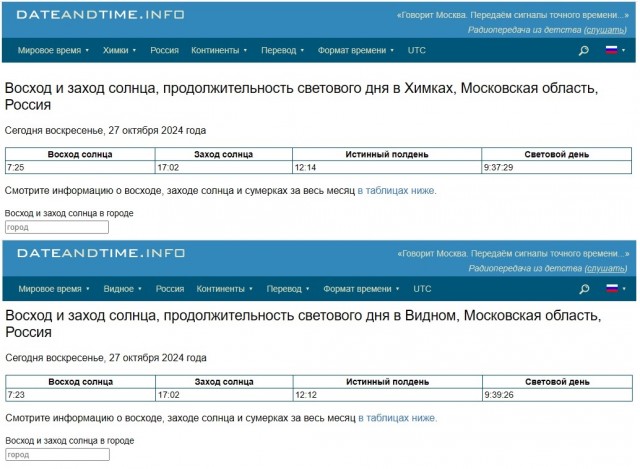The height and width of the screenshot is (469, 640).
Task: Click sunset value 17:02 in Химки table
Action: pos(168,167)
